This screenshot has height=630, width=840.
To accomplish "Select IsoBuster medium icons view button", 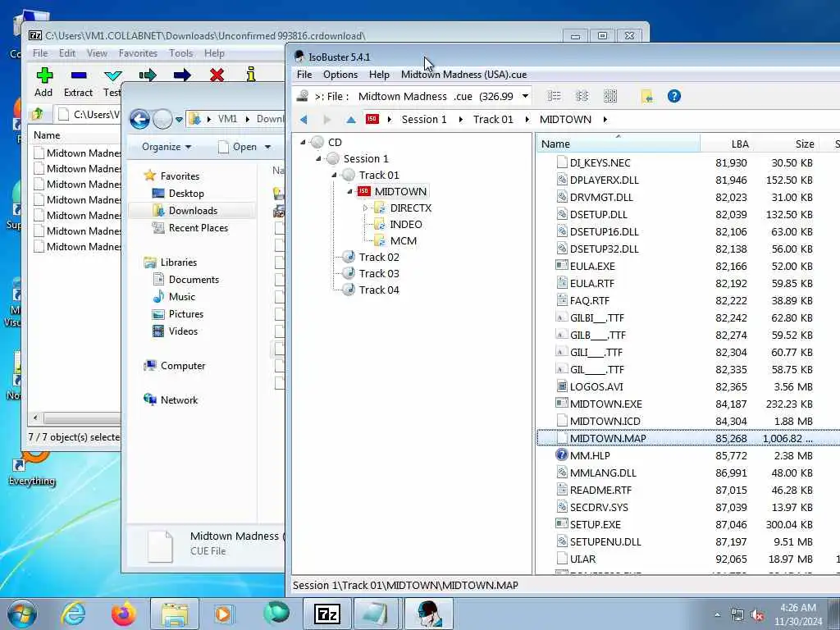I will pos(582,97).
